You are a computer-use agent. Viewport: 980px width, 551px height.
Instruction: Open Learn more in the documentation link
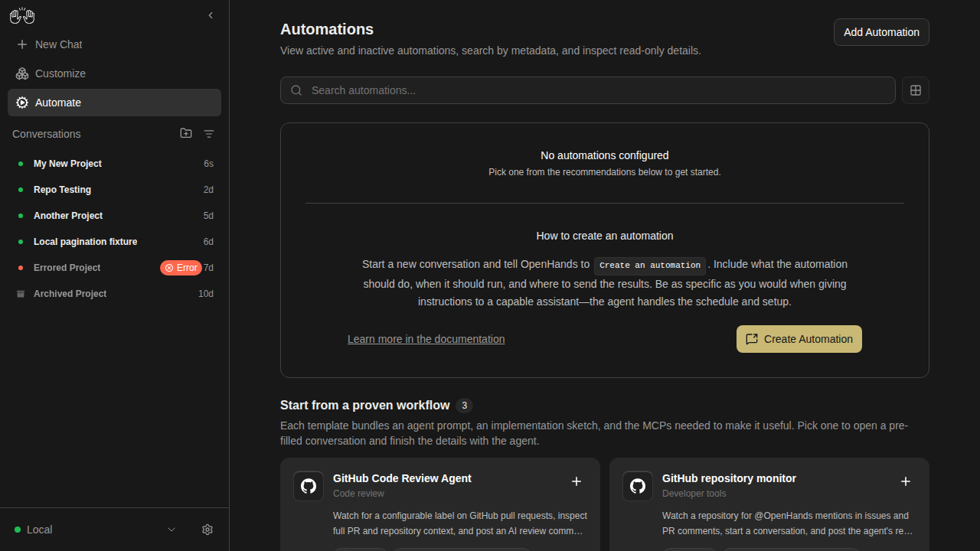pyautogui.click(x=426, y=339)
